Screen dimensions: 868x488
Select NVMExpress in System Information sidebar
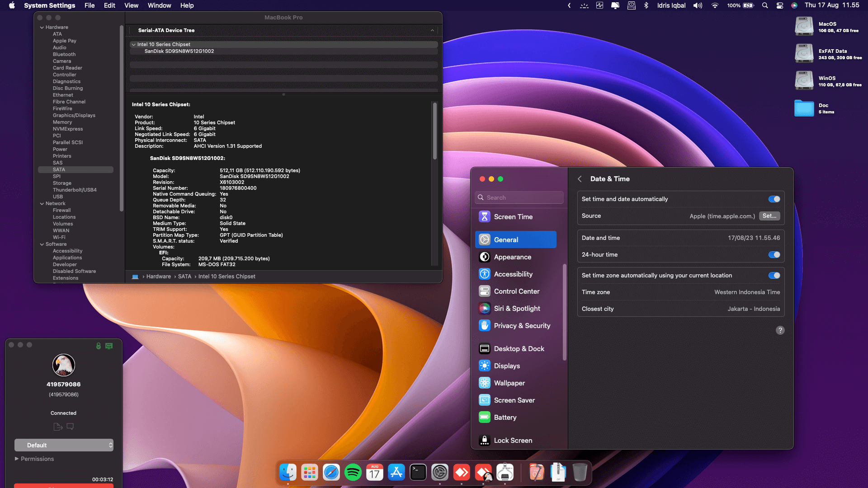[x=68, y=129]
